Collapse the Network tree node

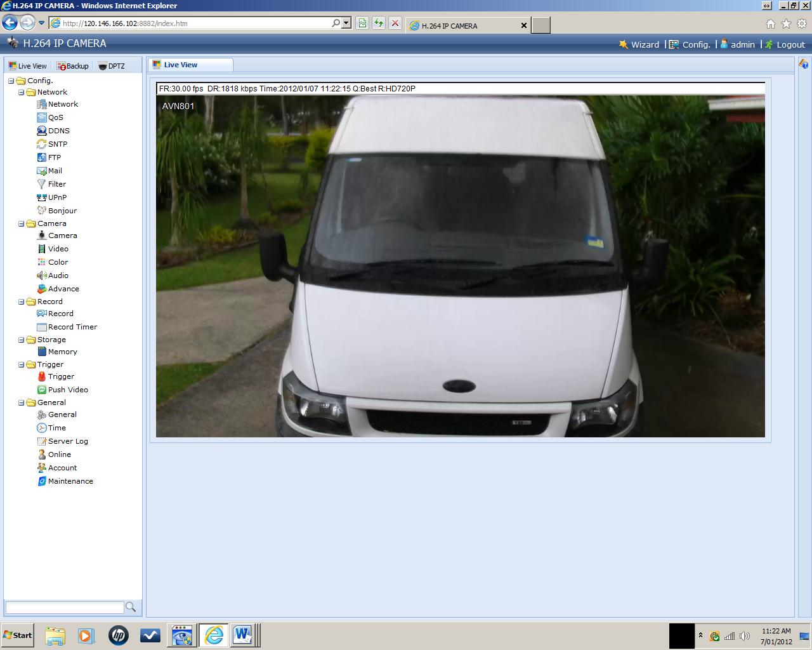21,92
